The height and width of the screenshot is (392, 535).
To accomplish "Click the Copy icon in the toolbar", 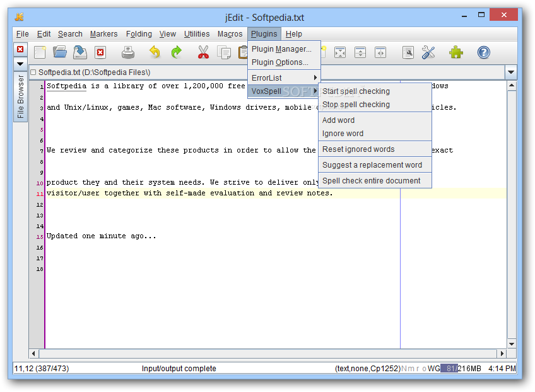I will [224, 52].
